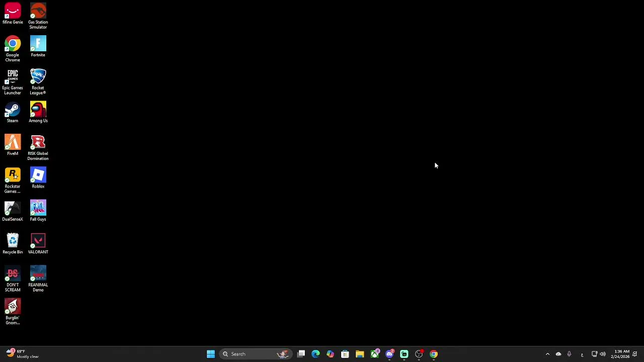
Task: Select the Burglin' Gnomes desktop icon
Action: click(13, 312)
